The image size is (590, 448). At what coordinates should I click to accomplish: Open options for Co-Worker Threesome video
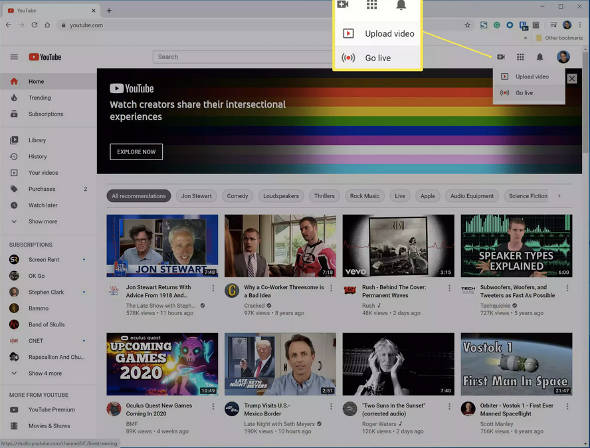pyautogui.click(x=331, y=288)
